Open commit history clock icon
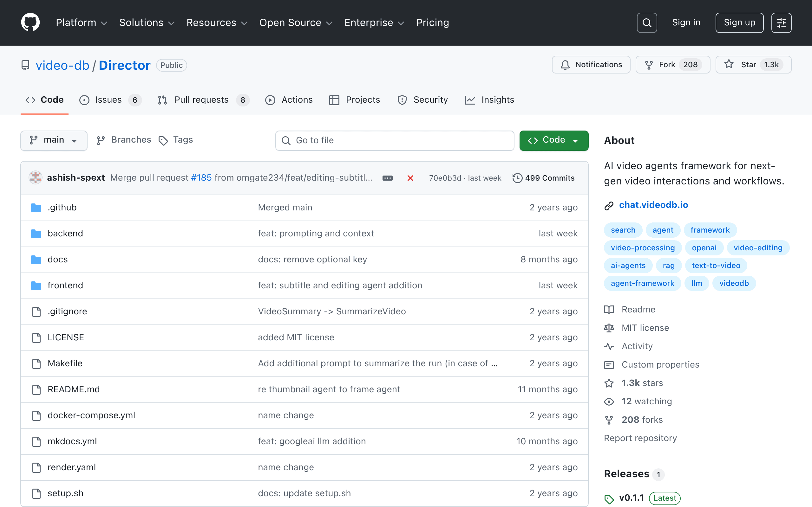The width and height of the screenshot is (812, 507). [517, 178]
